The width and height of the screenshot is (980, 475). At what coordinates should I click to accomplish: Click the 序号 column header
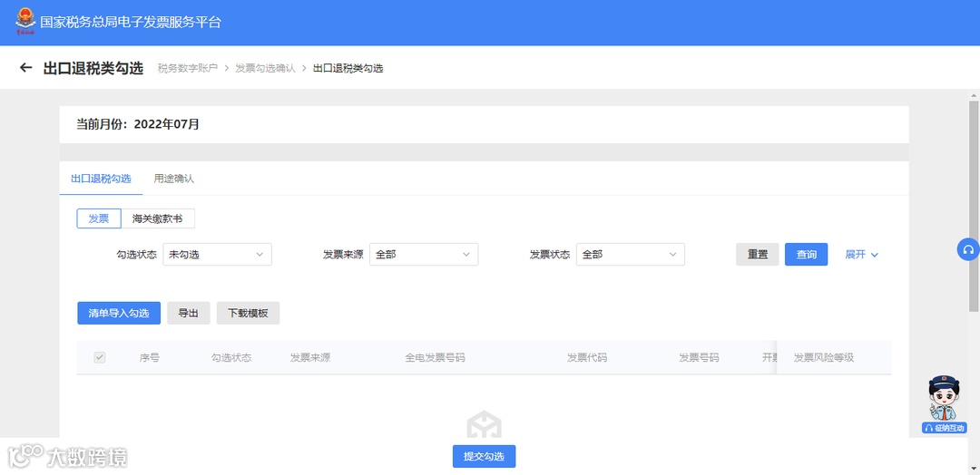click(x=150, y=358)
